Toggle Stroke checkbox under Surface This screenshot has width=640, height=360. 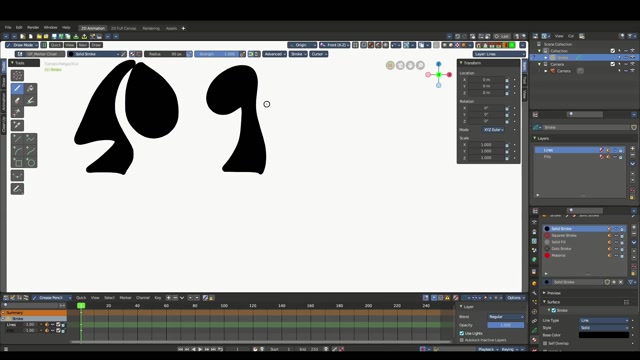554,311
